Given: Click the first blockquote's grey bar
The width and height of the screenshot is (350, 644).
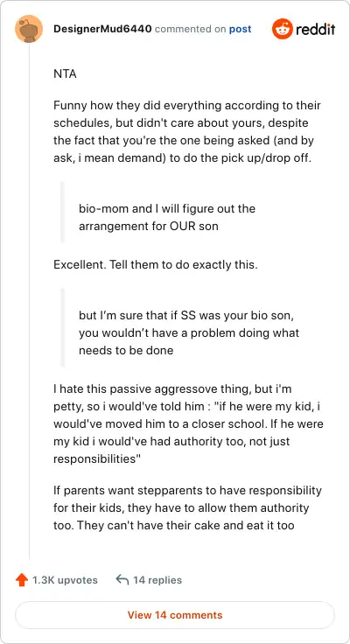Looking at the screenshot, I should click(x=62, y=212).
